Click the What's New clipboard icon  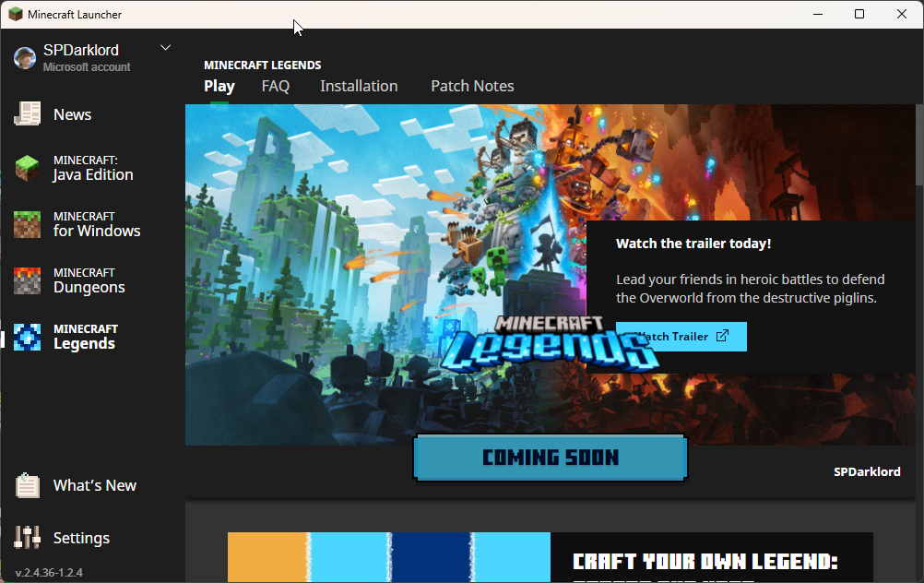point(27,485)
